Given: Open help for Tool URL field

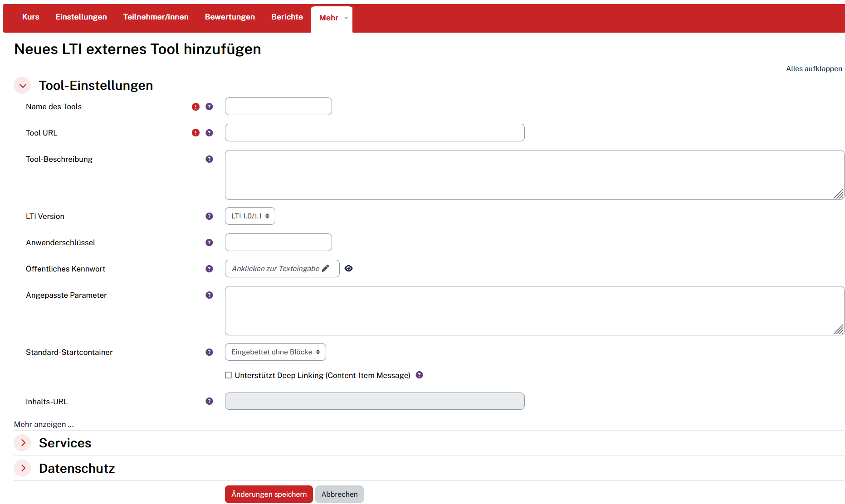Looking at the screenshot, I should [209, 133].
